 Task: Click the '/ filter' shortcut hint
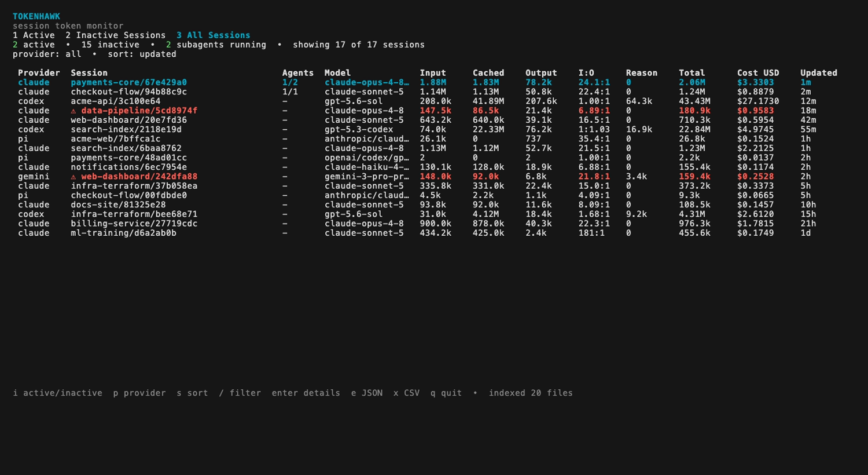coord(240,393)
